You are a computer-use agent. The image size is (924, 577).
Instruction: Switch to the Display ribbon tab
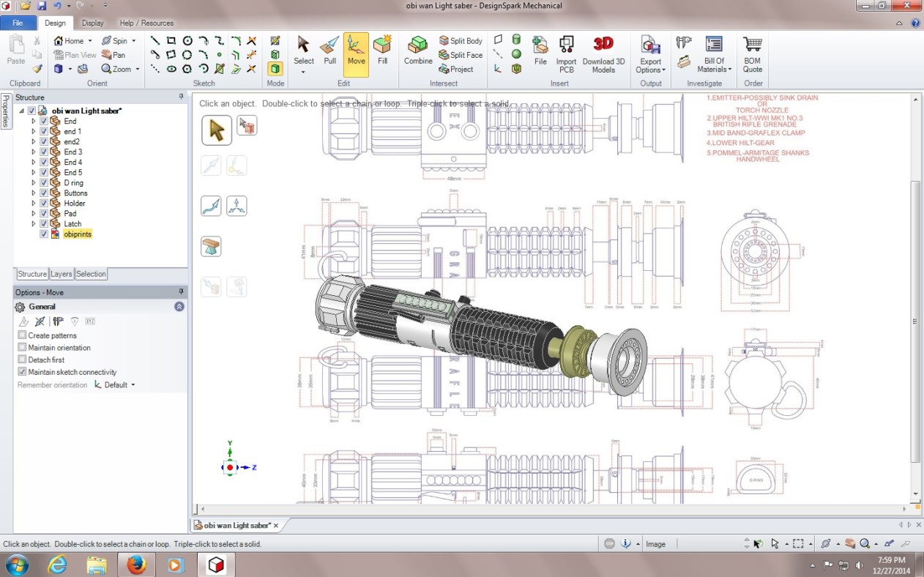coord(92,23)
